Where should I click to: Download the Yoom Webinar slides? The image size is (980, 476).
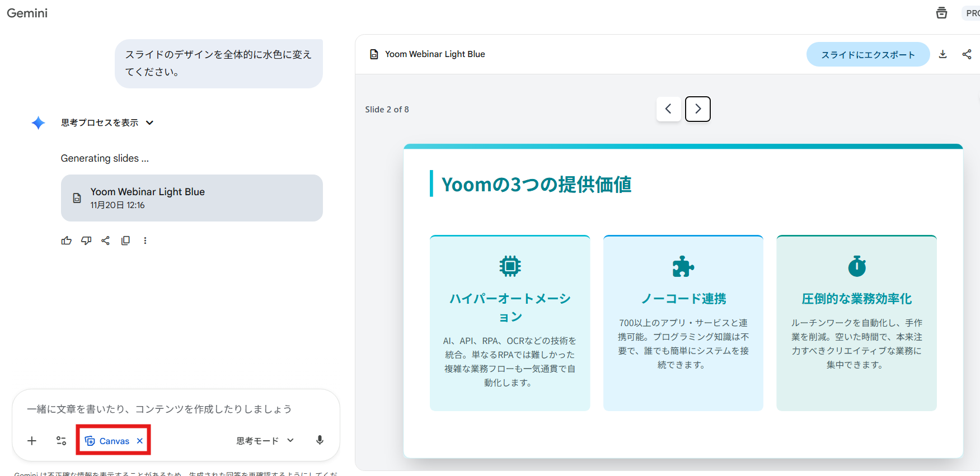point(943,54)
